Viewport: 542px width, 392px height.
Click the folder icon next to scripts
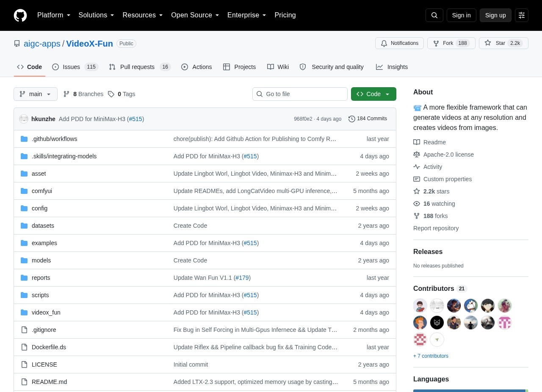pos(24,295)
